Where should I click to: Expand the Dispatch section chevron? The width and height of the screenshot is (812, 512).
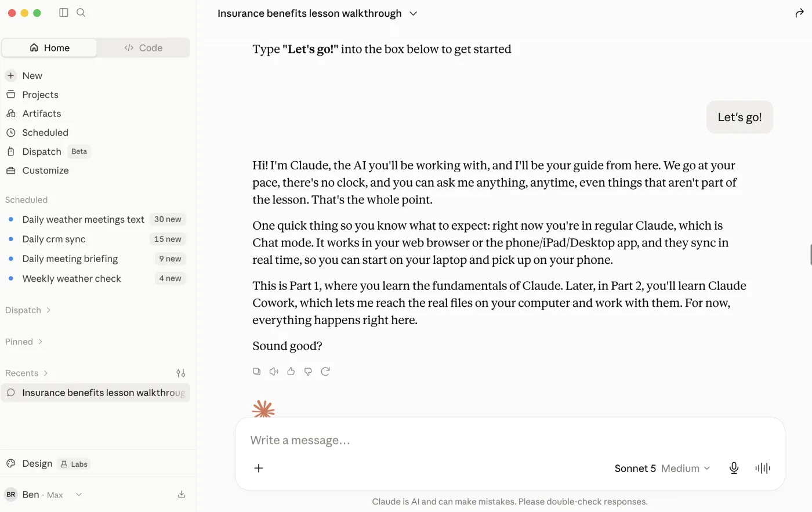[x=48, y=310]
